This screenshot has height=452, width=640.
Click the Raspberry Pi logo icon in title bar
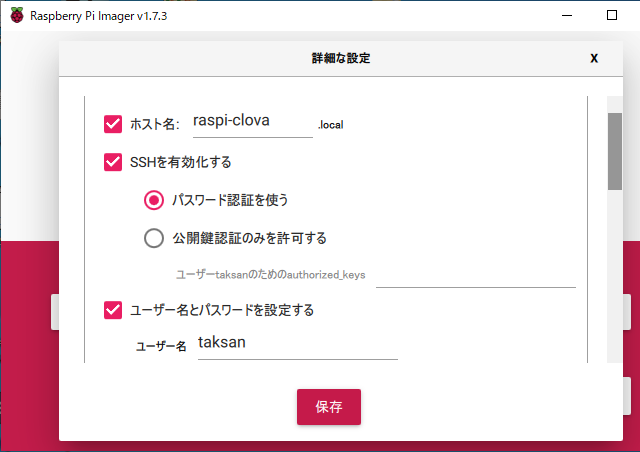coord(17,16)
